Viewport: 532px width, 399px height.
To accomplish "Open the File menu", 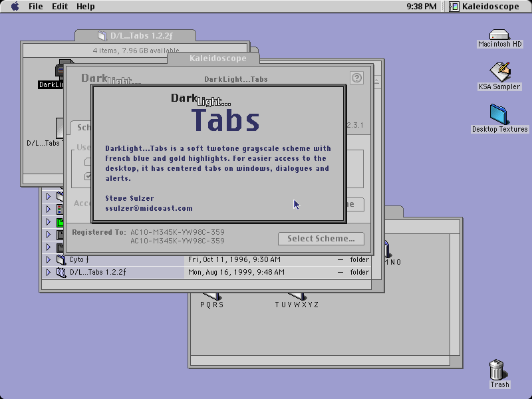I will [x=36, y=7].
